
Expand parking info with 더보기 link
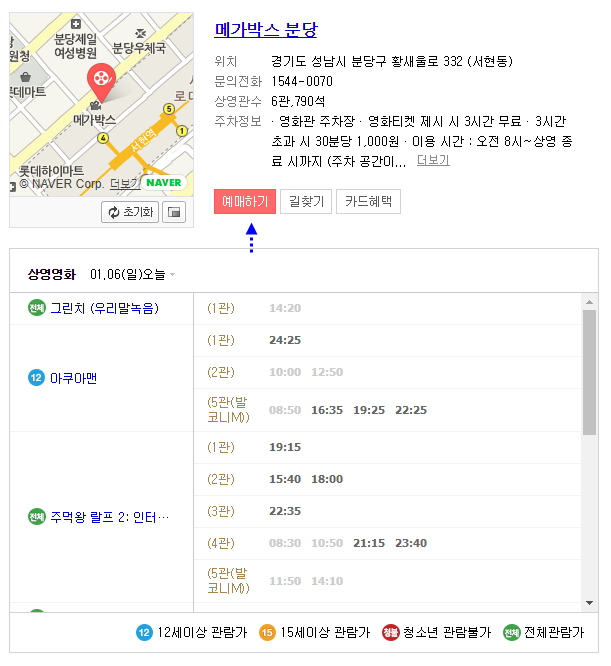point(433,160)
